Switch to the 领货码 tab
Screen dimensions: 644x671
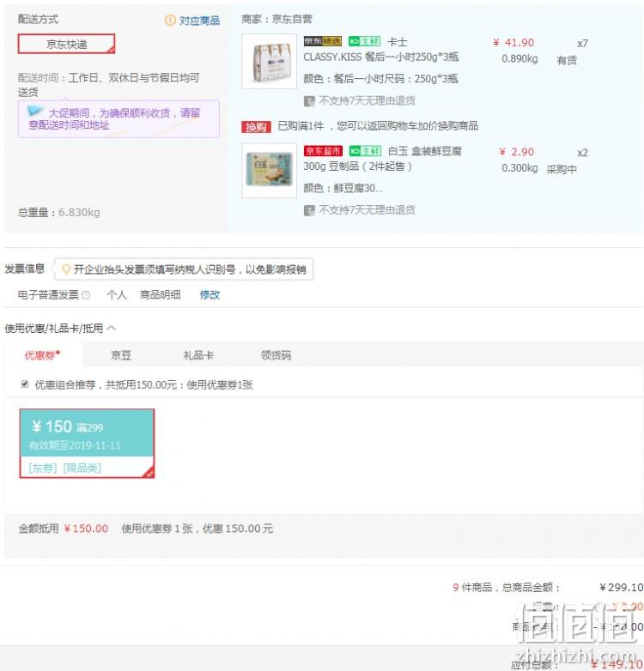[276, 355]
